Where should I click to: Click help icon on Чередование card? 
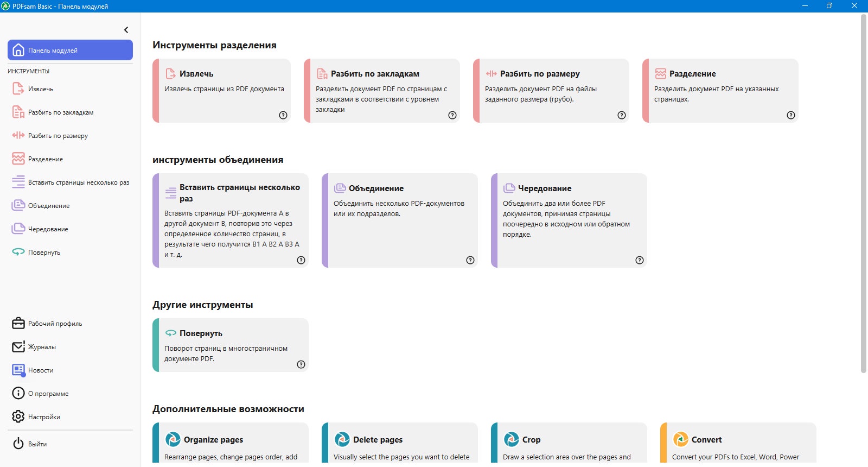point(640,260)
